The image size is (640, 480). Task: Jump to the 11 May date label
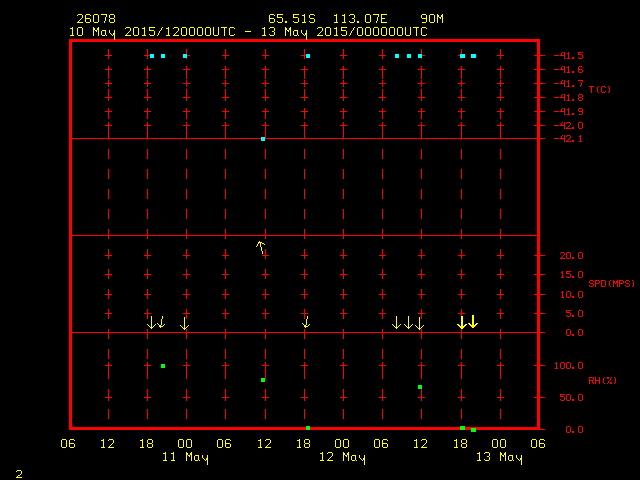tap(185, 458)
